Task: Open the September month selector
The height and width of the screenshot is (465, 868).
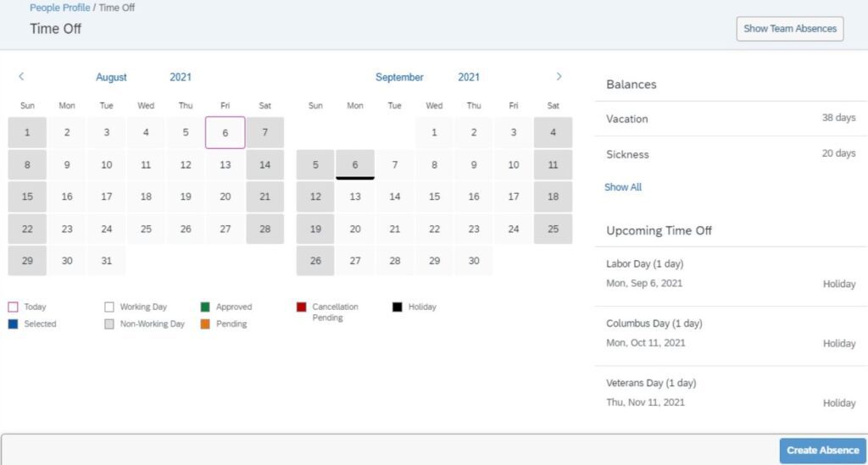Action: [399, 77]
